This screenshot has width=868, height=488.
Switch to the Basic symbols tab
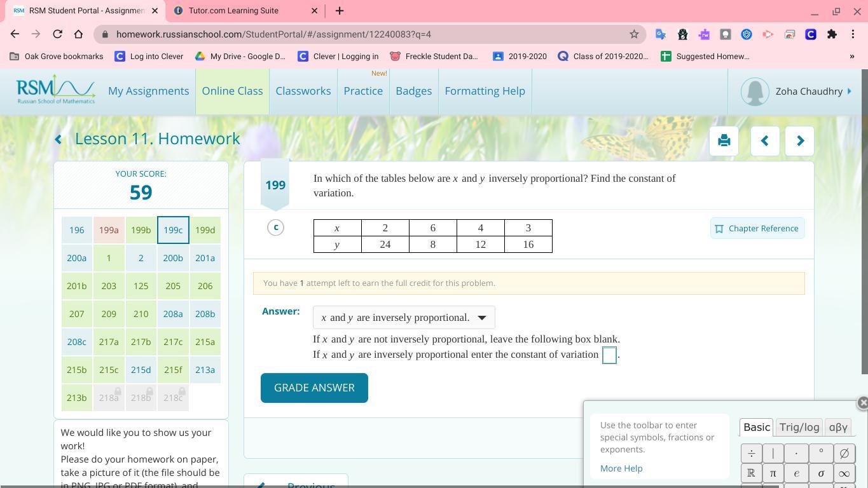757,428
